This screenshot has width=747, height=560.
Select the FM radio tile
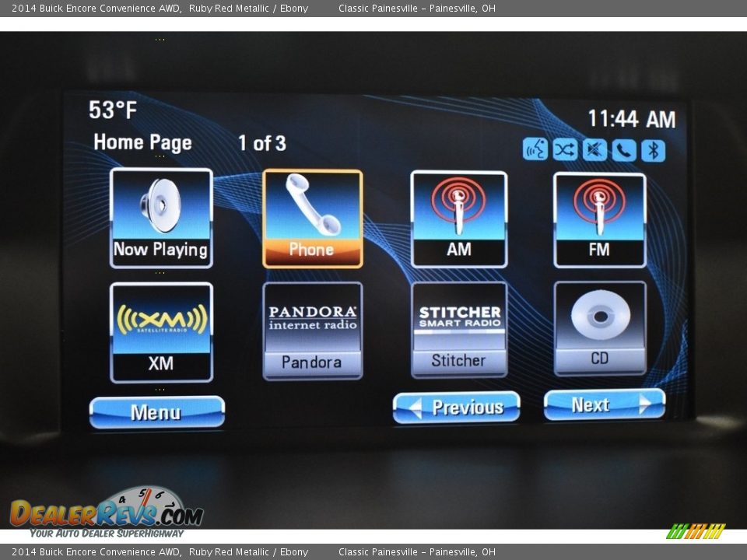[600, 220]
